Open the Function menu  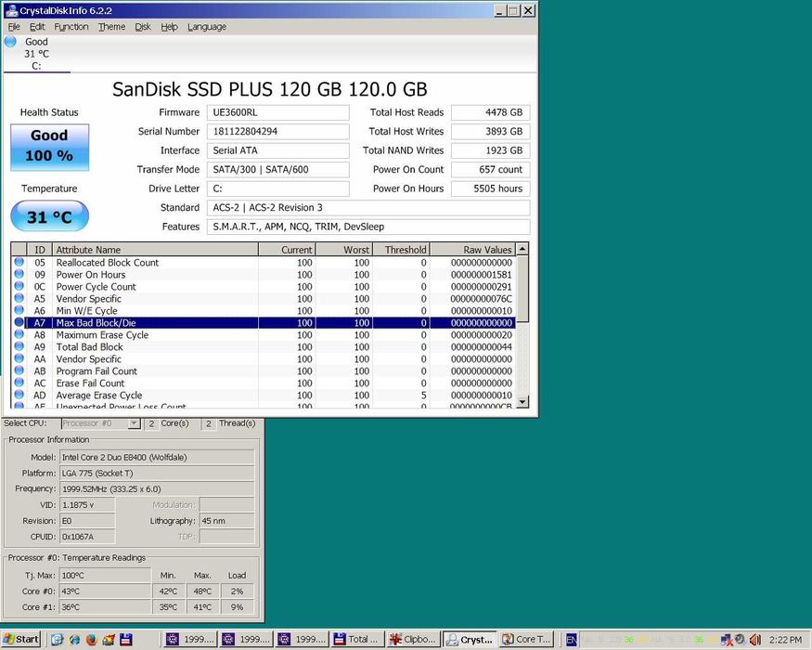tap(71, 26)
